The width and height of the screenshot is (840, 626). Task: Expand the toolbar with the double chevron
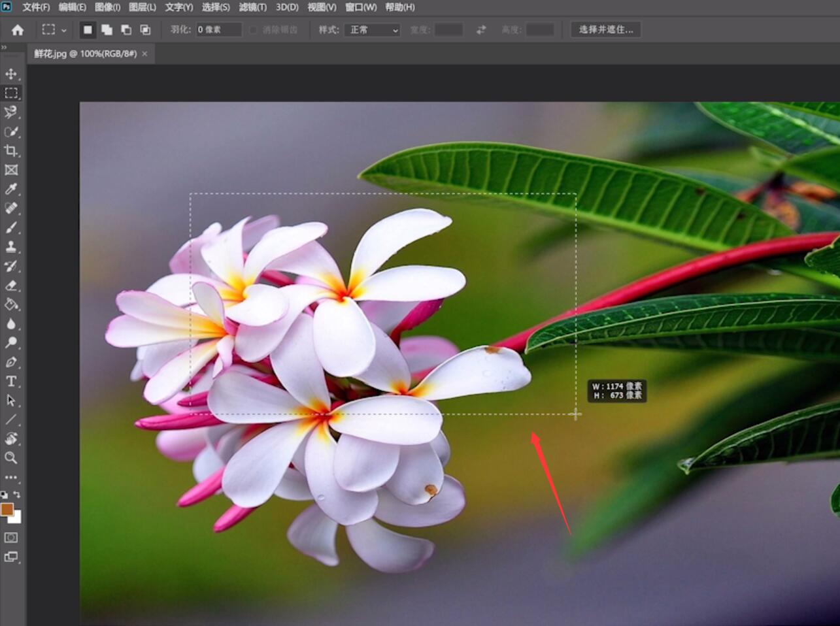(4, 48)
